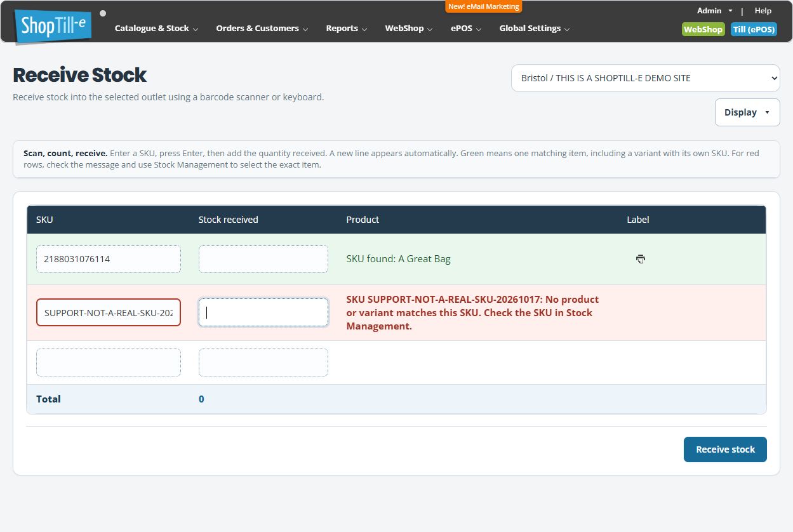
Task: Click the red 'No product or variant matches' message
Action: pyautogui.click(x=472, y=312)
